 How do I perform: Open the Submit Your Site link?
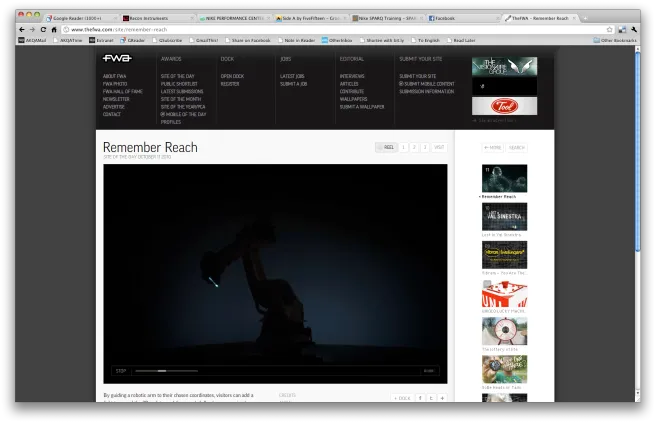[418, 76]
